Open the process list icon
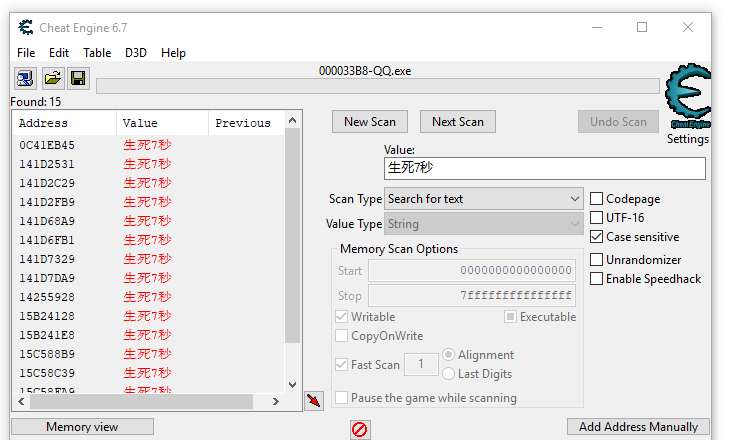The height and width of the screenshot is (440, 730). 25,78
